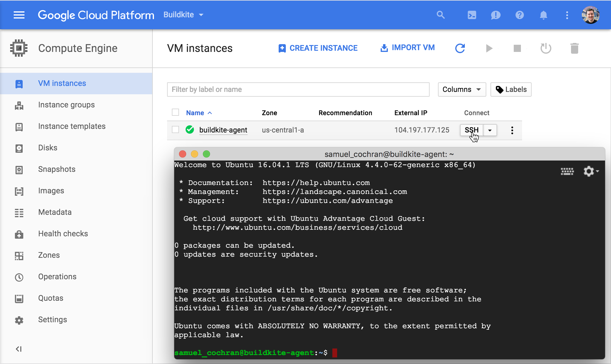Click the IMPORT VM button
Image resolution: width=611 pixels, height=364 pixels.
pyautogui.click(x=408, y=48)
